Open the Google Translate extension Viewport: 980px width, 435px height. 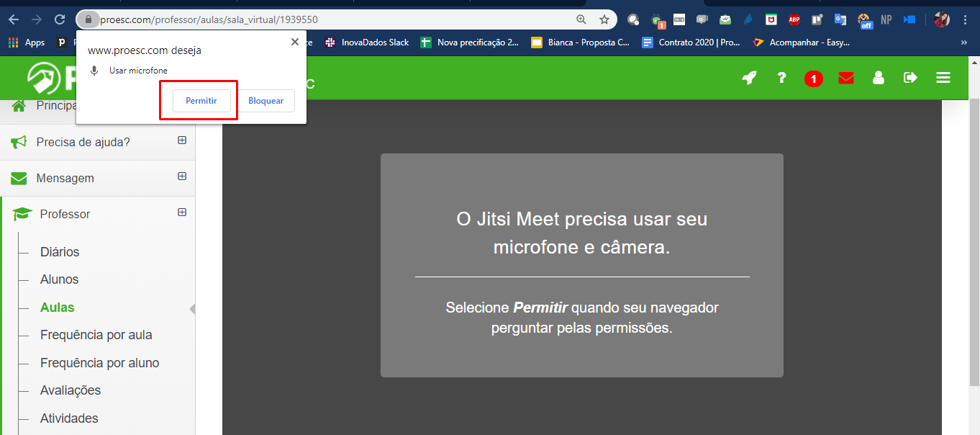tap(840, 19)
